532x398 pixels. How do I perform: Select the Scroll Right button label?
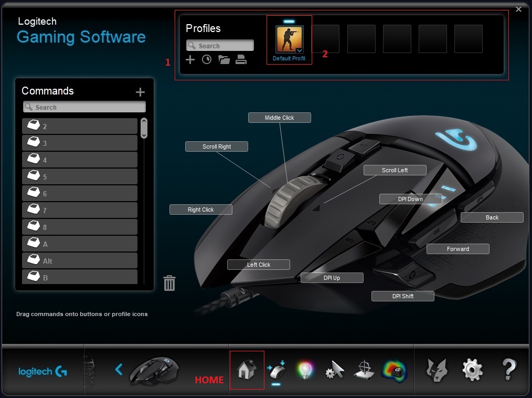click(x=217, y=146)
